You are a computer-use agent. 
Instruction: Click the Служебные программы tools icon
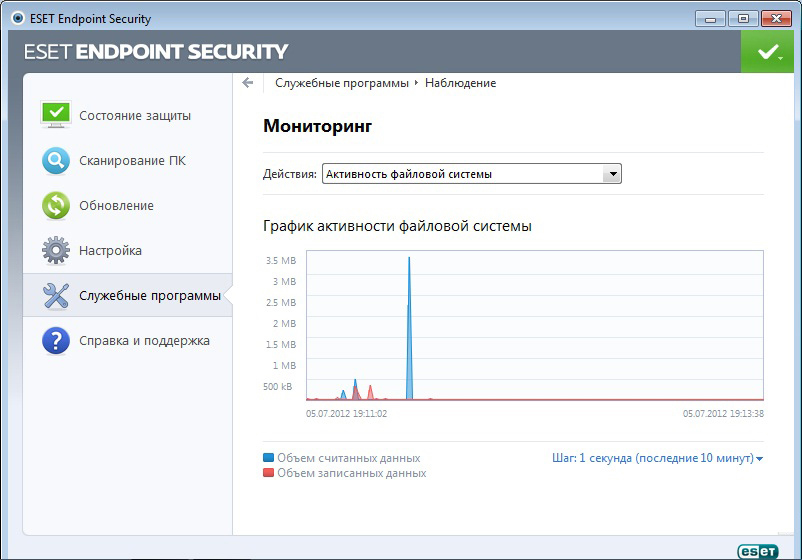55,295
